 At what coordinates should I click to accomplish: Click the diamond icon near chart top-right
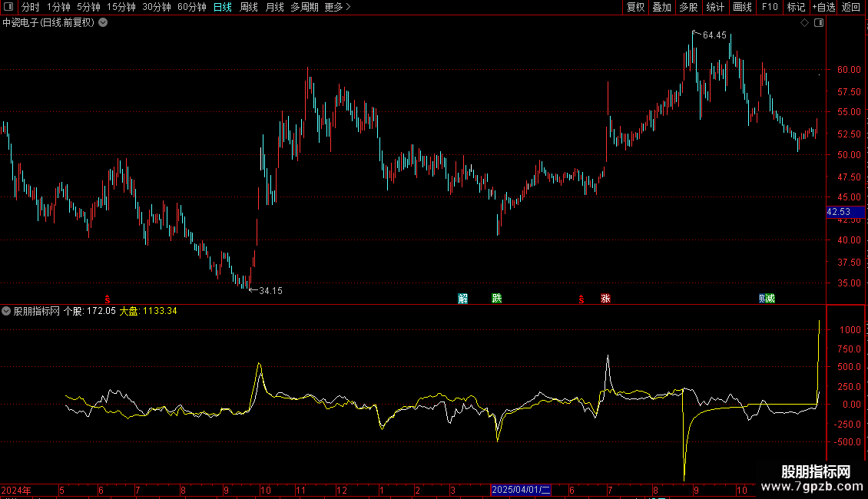pos(804,23)
